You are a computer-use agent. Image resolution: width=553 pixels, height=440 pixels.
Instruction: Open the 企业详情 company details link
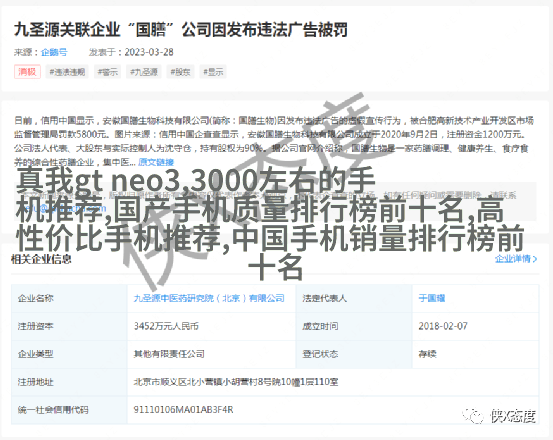coord(516,259)
